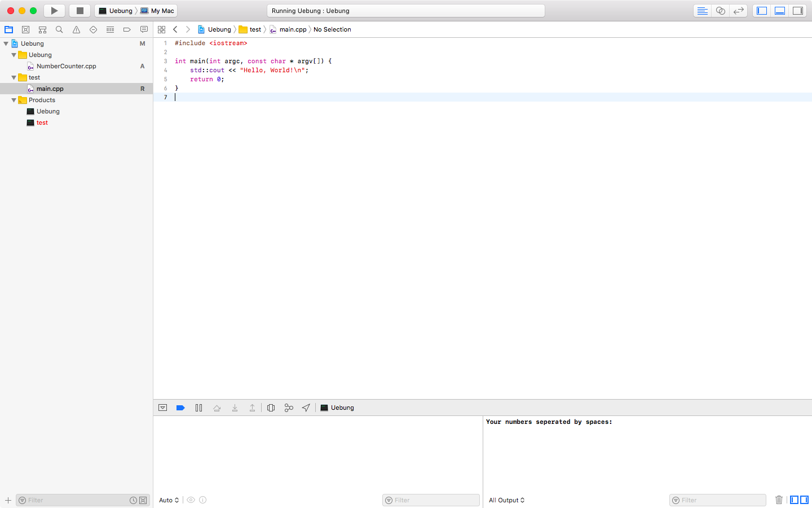Toggle source-control status filter

(x=143, y=500)
